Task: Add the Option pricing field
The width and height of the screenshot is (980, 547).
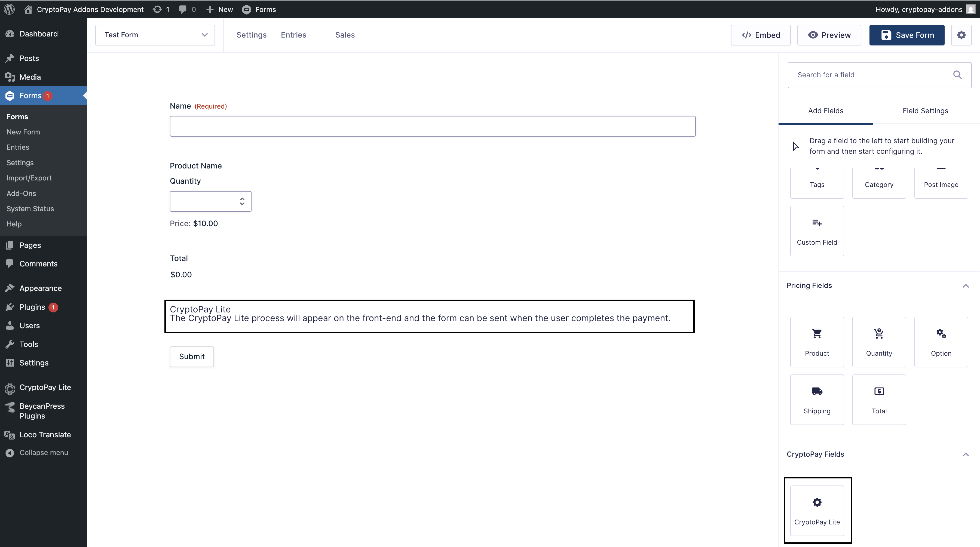Action: (x=941, y=342)
